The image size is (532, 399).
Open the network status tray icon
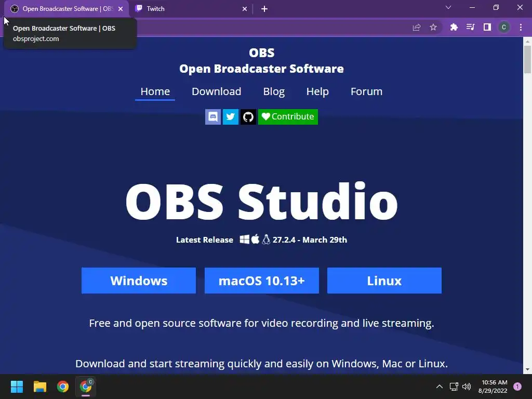(x=454, y=387)
